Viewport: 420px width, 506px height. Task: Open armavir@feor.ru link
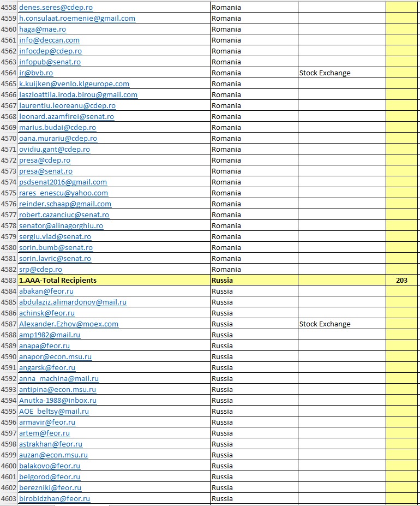tap(47, 422)
